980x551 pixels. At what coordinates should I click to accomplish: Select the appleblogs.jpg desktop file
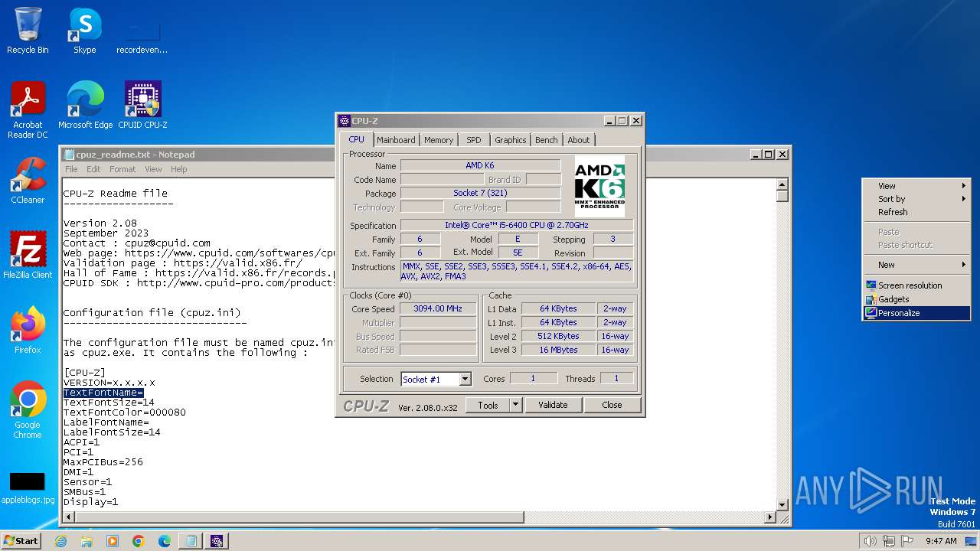(28, 487)
